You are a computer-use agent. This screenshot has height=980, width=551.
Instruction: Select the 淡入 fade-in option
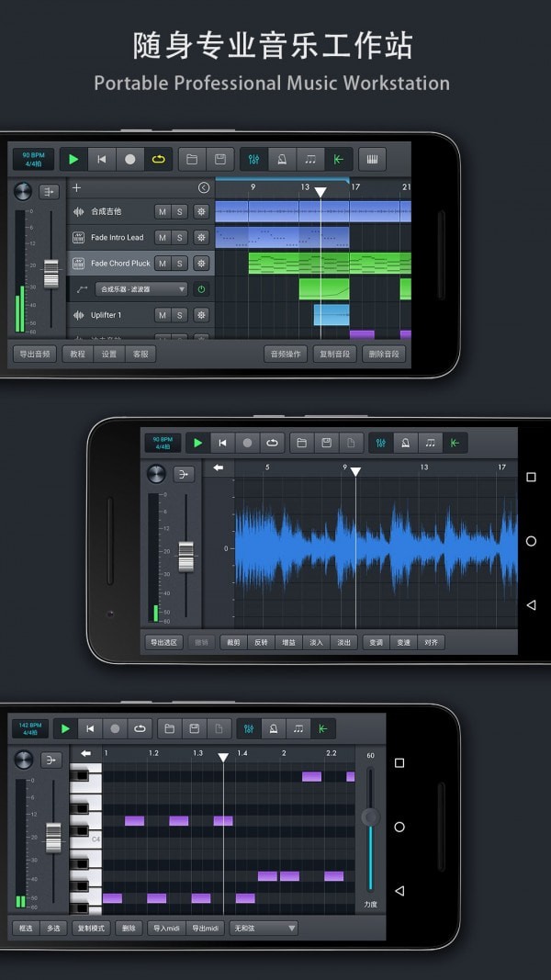(316, 642)
